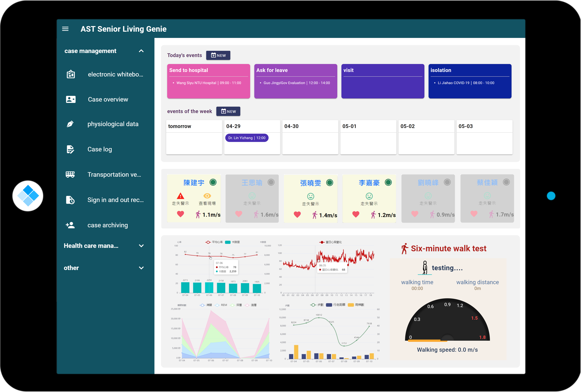Click the heart icon on 張曉雯 card
Screen dimensions: 581x392
tap(297, 214)
